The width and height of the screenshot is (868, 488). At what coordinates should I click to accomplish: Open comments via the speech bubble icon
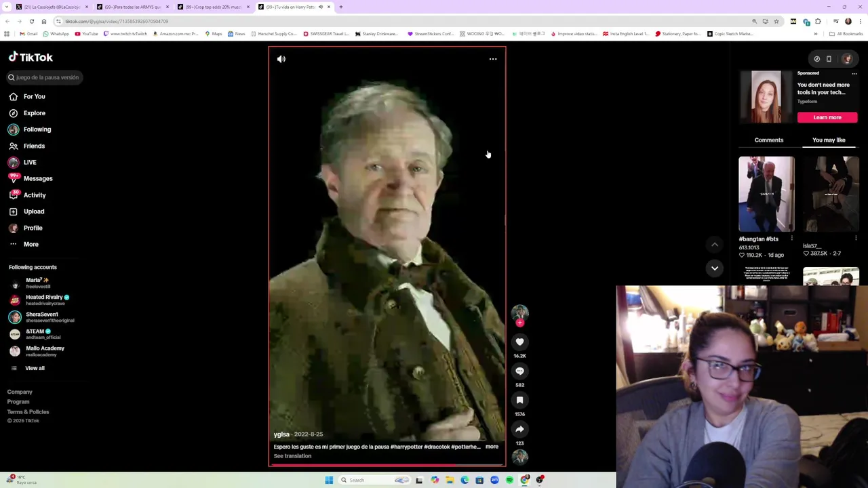pyautogui.click(x=519, y=371)
